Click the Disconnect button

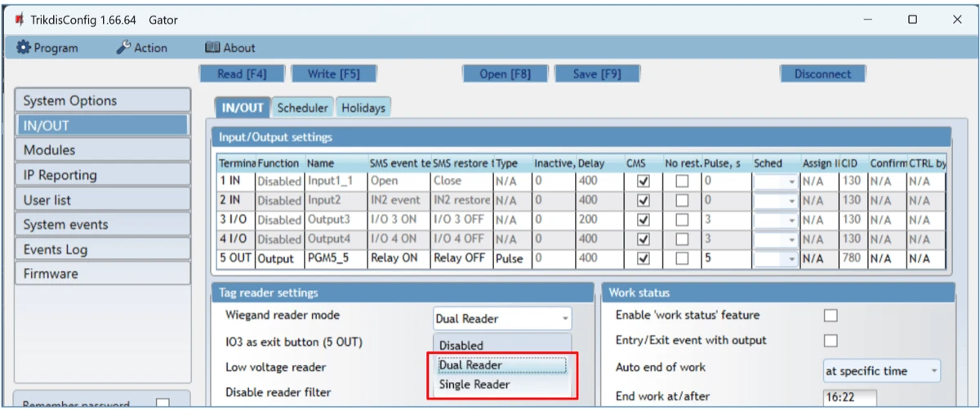pos(822,74)
